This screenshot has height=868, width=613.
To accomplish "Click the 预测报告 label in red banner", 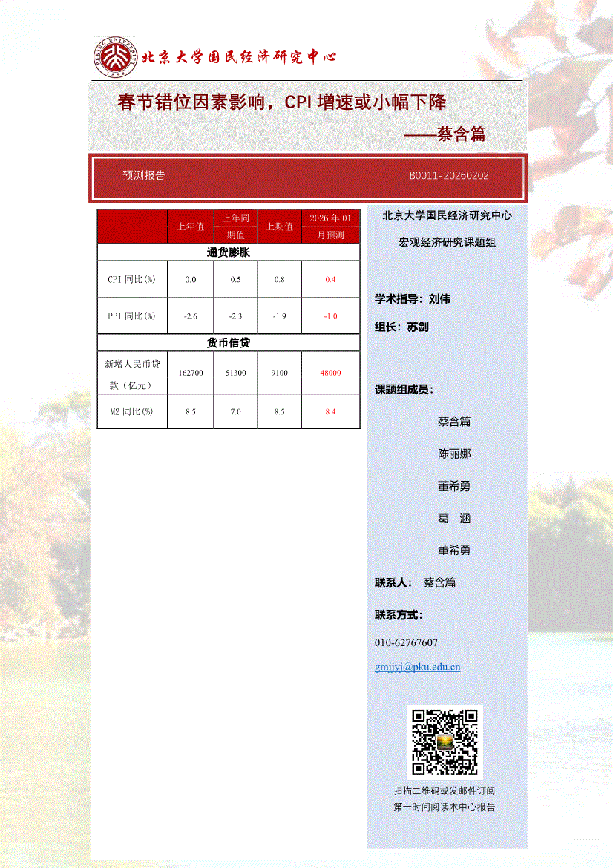I will tap(144, 176).
